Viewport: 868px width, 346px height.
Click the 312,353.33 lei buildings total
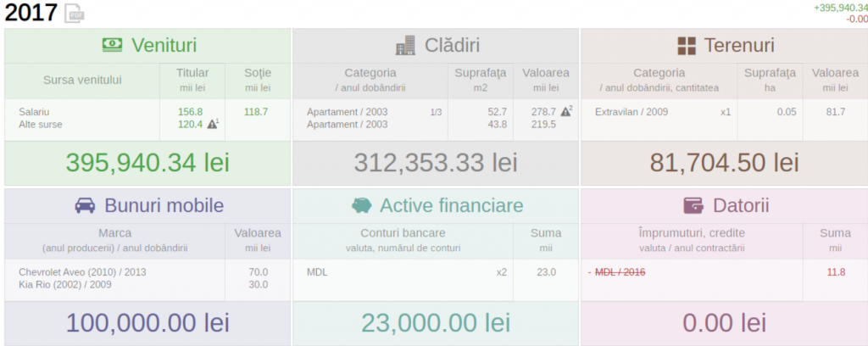point(436,163)
